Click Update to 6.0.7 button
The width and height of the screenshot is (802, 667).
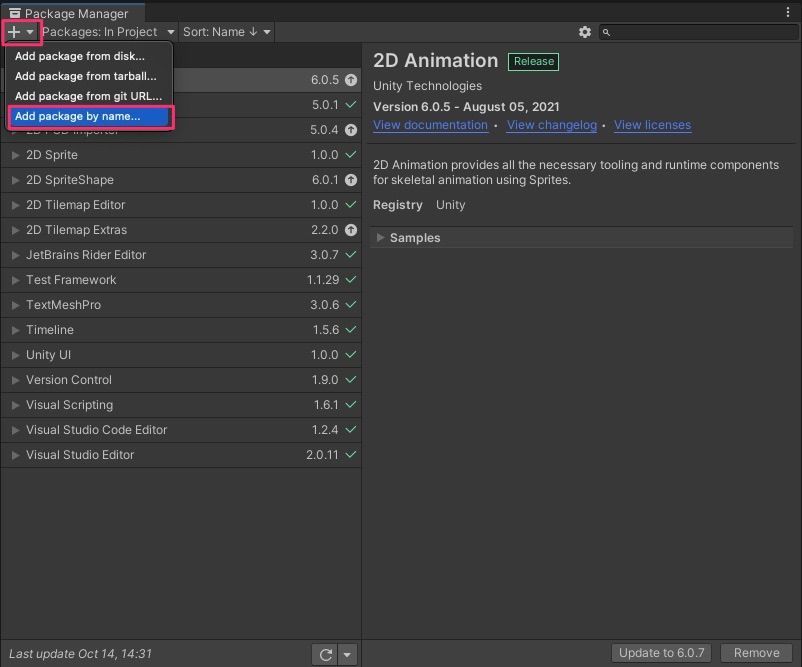tap(661, 653)
